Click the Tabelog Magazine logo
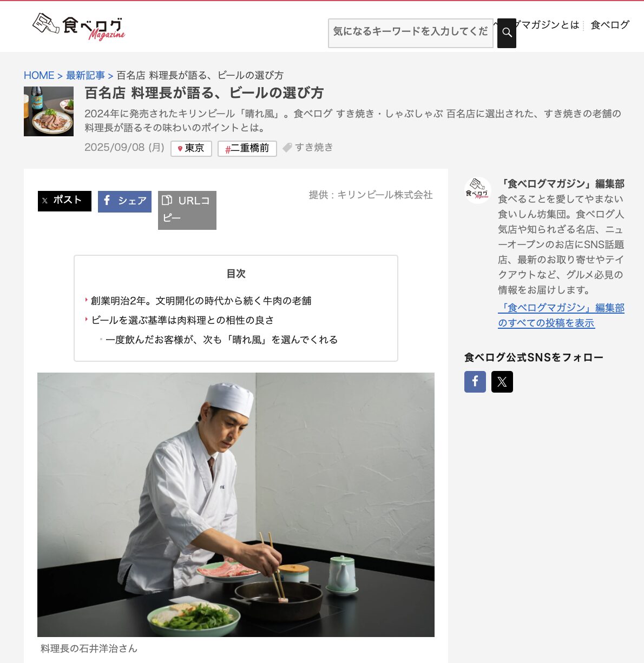 tap(78, 26)
